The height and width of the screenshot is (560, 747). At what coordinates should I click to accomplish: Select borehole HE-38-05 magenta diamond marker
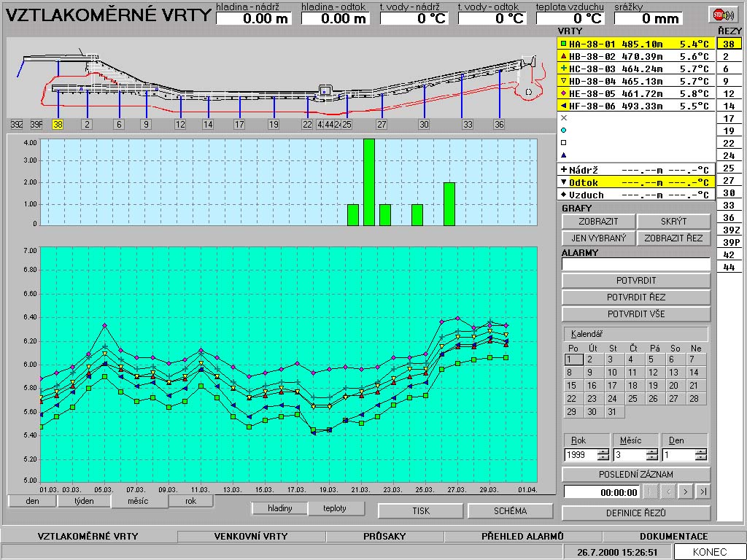(x=563, y=93)
